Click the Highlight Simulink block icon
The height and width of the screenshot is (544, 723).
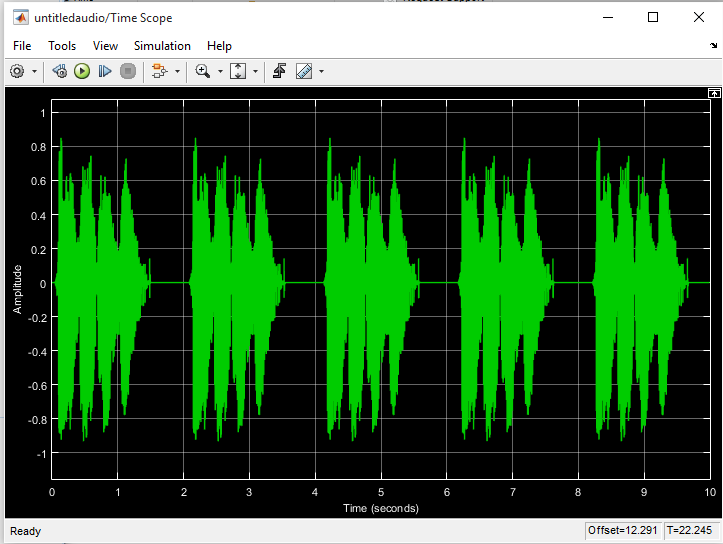(160, 71)
